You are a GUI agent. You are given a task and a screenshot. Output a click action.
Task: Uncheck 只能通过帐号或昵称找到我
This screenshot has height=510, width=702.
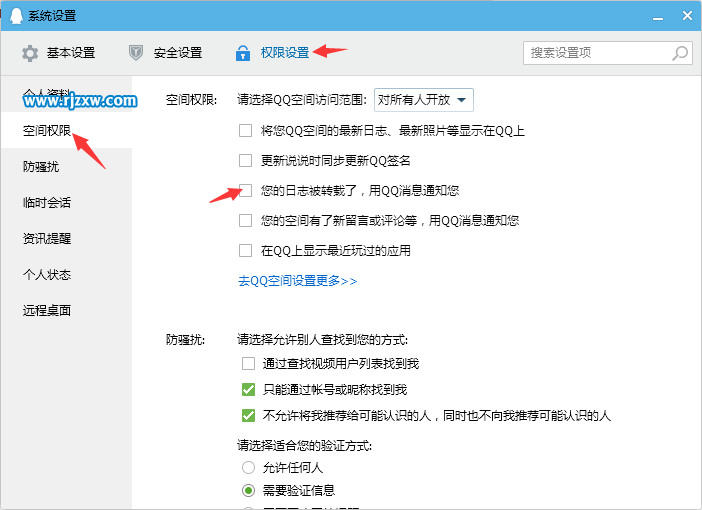click(x=248, y=390)
